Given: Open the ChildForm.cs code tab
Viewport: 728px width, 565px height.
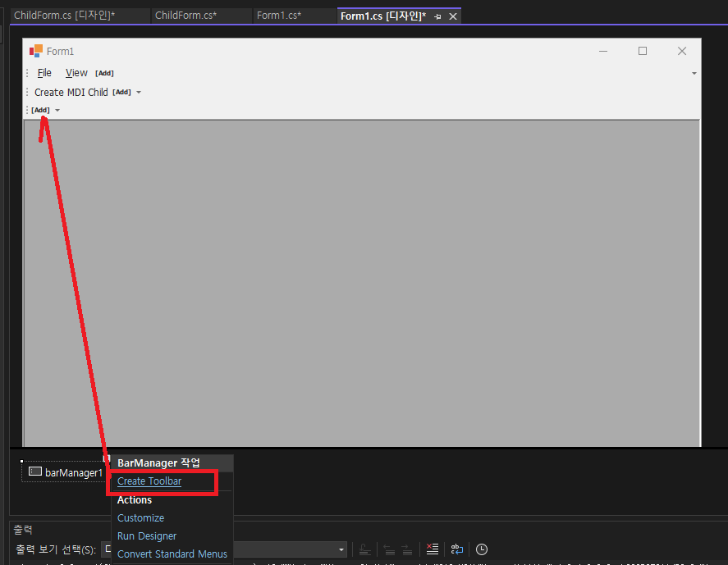Looking at the screenshot, I should 185,16.
